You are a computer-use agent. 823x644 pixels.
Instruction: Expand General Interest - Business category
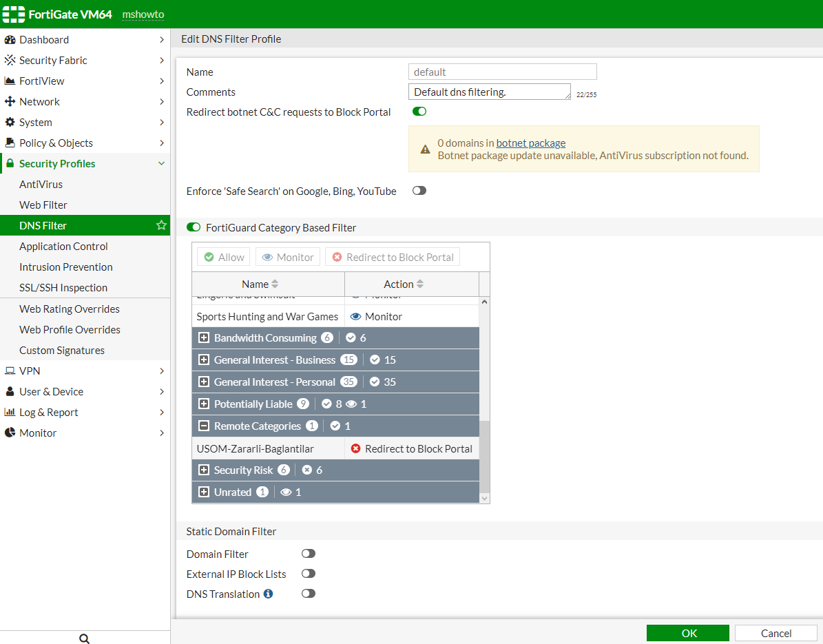point(204,360)
